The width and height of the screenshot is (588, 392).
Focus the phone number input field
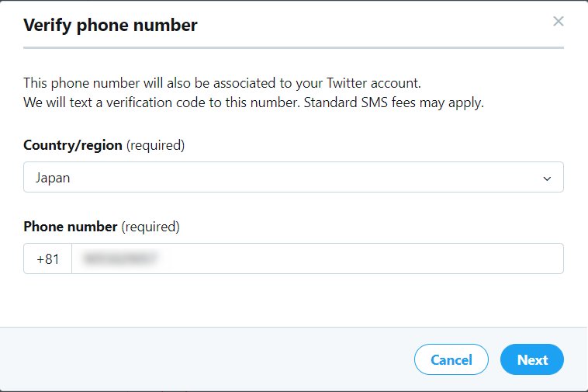316,259
